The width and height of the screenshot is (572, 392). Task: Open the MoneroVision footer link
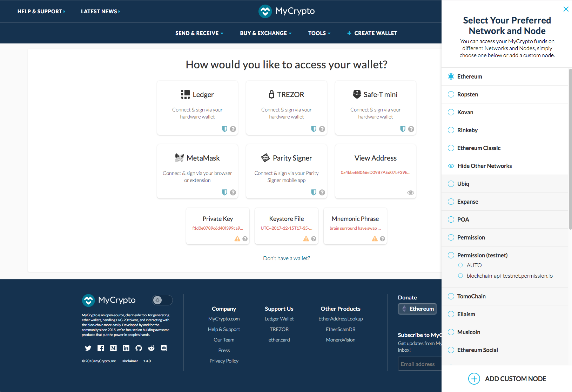pos(341,340)
